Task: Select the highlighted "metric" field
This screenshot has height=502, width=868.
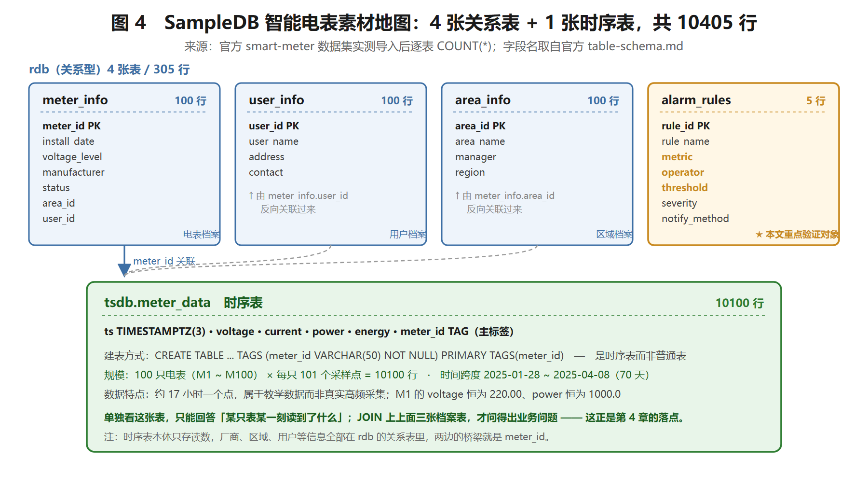Action: click(x=677, y=157)
